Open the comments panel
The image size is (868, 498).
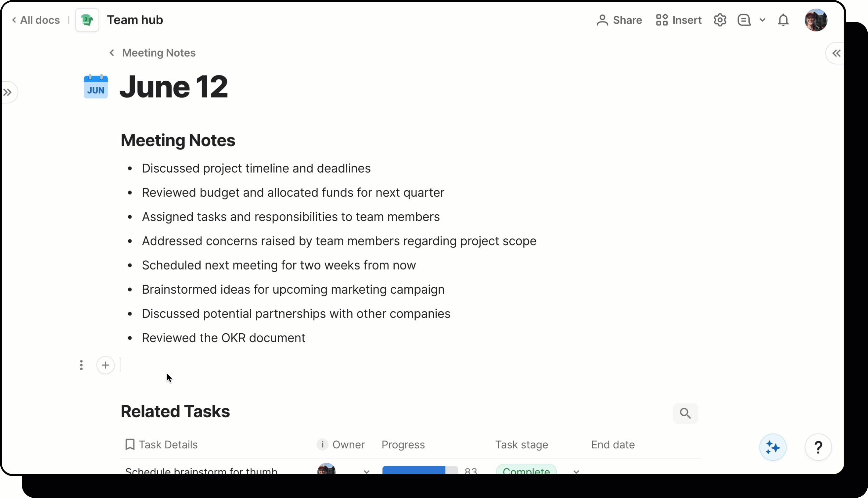click(744, 20)
